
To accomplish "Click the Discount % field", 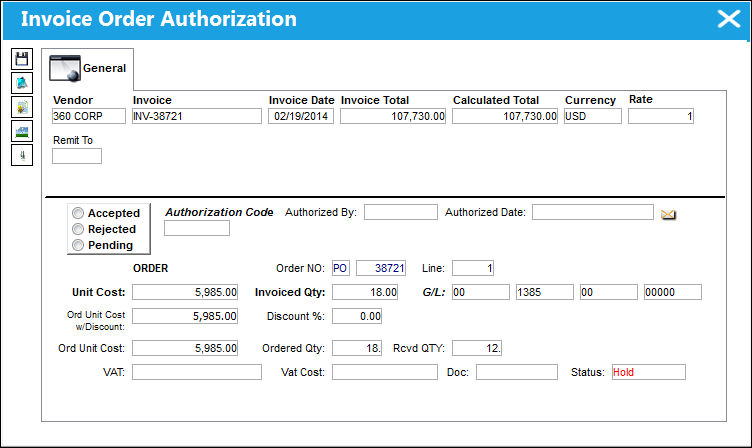I will (x=357, y=316).
